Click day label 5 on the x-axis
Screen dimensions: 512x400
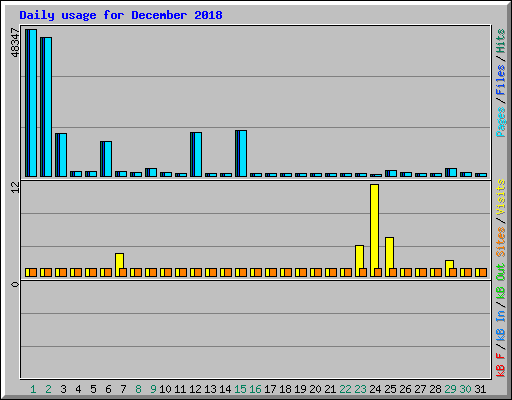[x=93, y=389]
